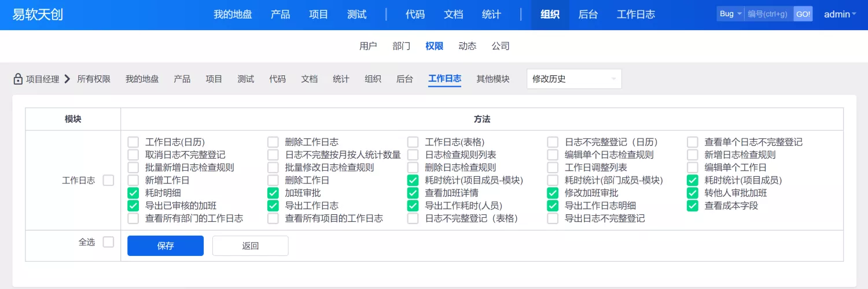Select the 所有权限 filter tab
Screen dimensions: 868x289
point(94,79)
